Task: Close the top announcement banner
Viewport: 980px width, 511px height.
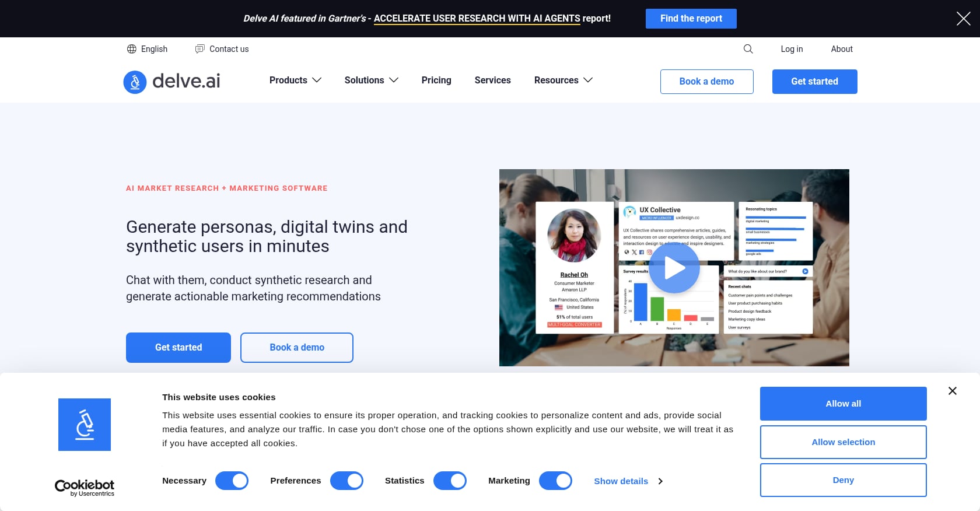Action: point(963,19)
